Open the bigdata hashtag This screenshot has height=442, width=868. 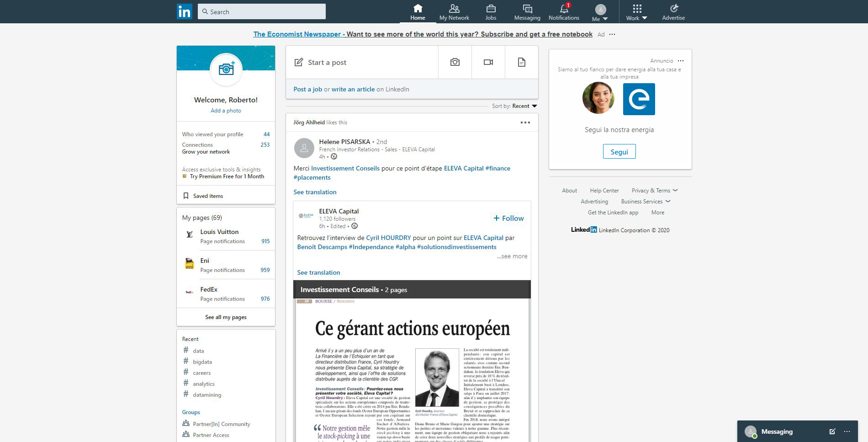202,362
